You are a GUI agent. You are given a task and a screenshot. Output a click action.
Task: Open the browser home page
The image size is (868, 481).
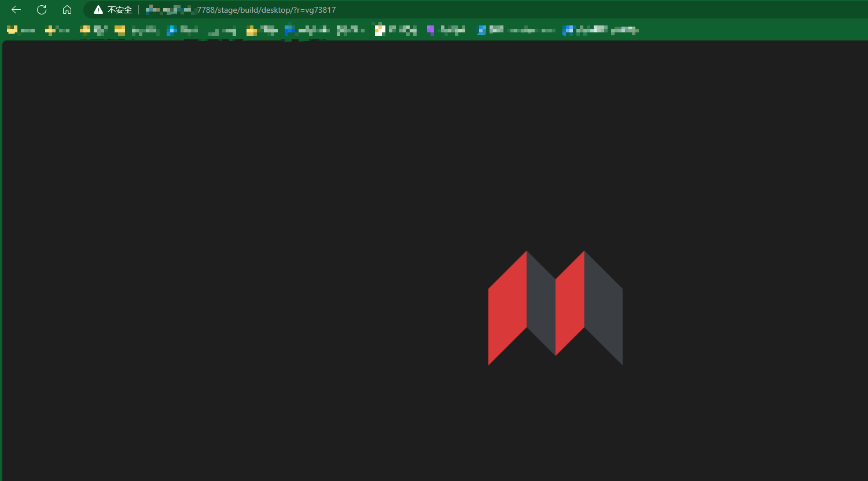pos(67,10)
